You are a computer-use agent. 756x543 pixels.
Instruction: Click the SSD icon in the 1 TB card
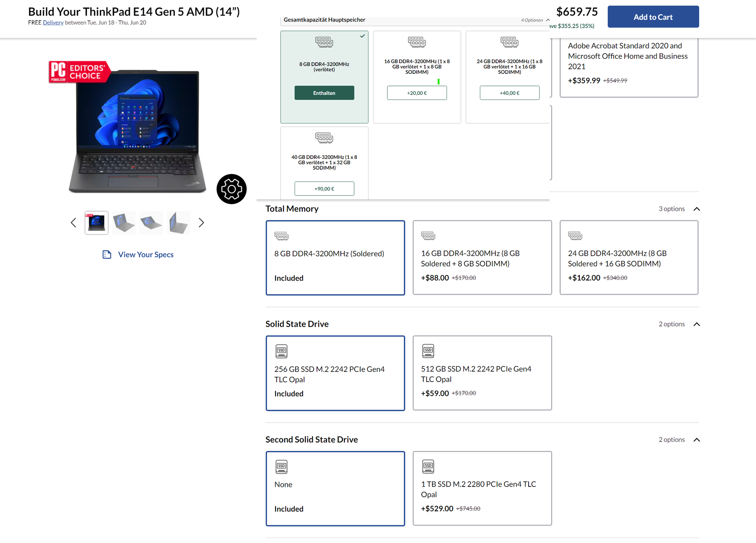428,467
